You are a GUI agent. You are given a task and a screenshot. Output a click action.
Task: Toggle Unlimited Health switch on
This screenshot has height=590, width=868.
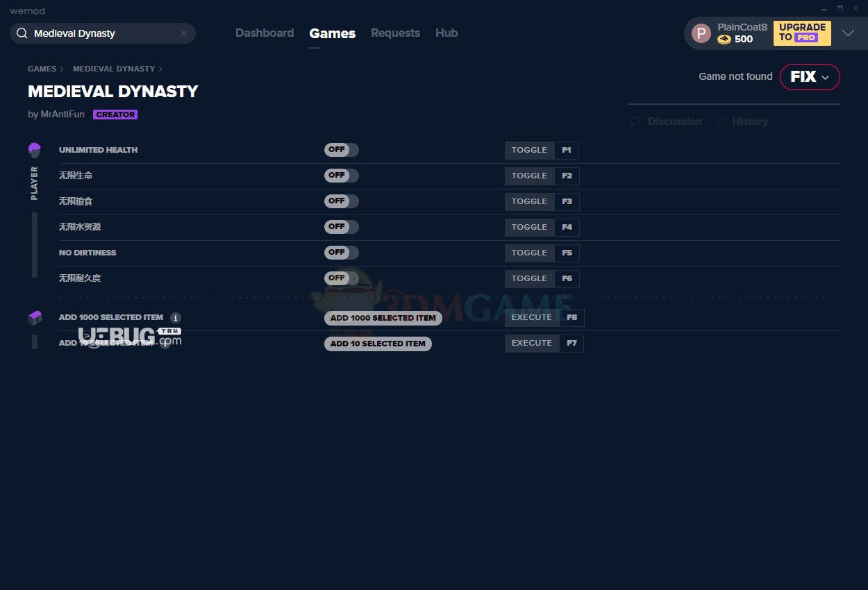342,150
